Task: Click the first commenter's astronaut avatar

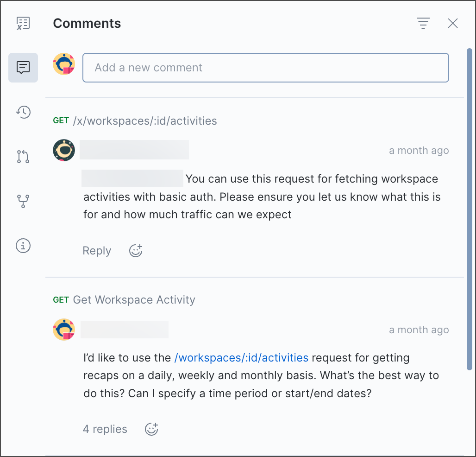Action: [x=64, y=150]
